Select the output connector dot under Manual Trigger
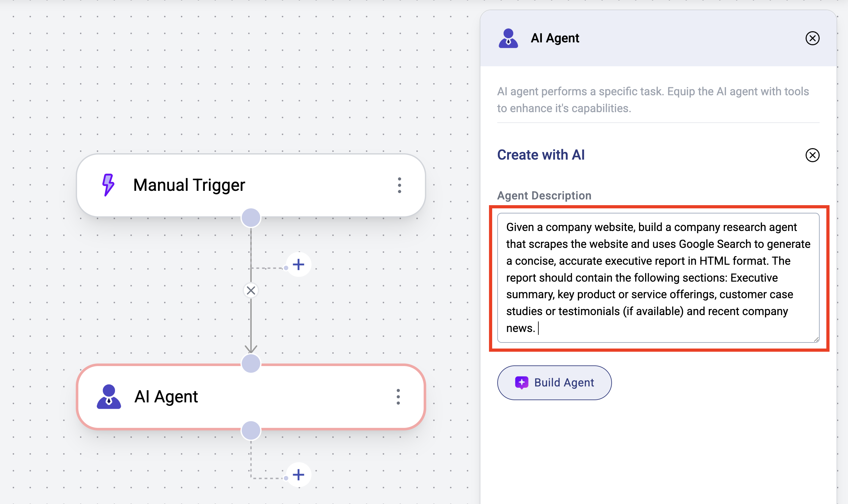Screen dimensions: 848x504 [251, 218]
